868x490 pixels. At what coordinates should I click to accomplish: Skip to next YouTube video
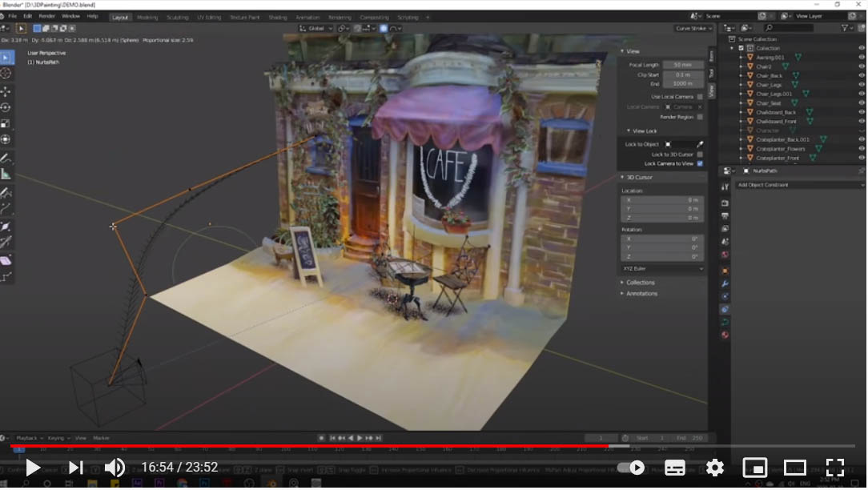75,468
